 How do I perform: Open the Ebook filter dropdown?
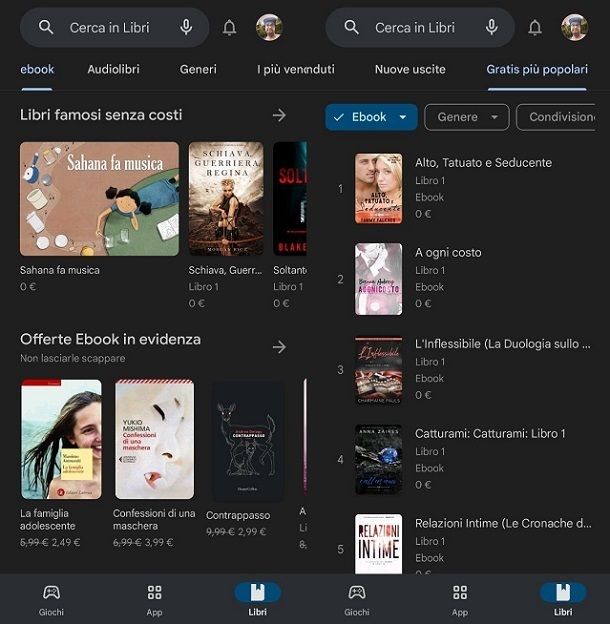(x=371, y=117)
